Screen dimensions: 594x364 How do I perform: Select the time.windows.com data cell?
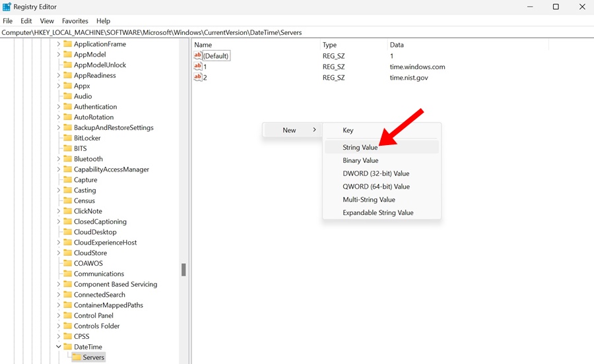[418, 67]
